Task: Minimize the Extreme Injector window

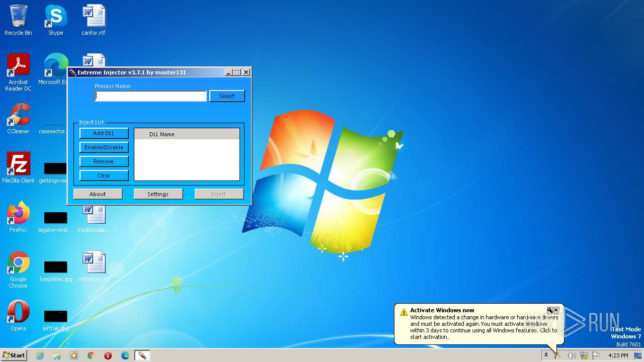Action: tap(228, 72)
